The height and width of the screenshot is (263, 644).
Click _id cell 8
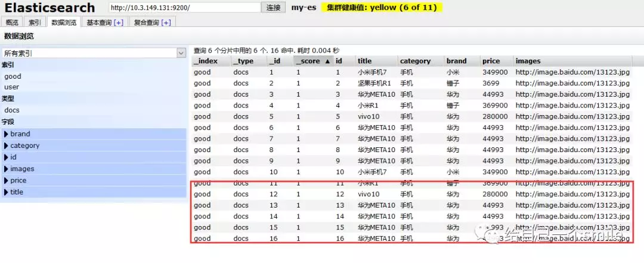coord(271,150)
